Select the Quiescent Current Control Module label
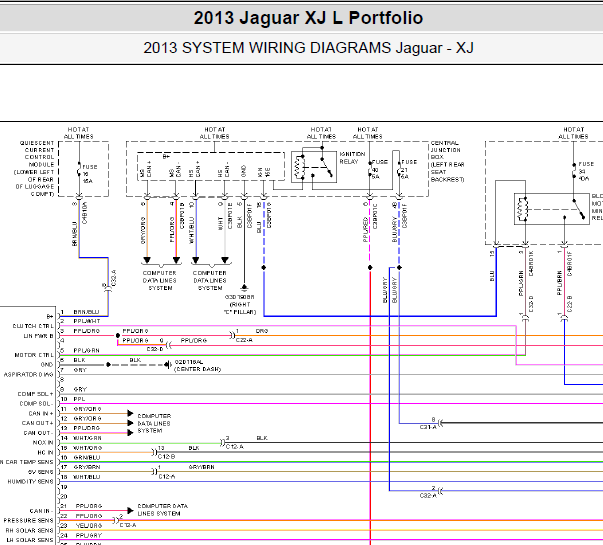The height and width of the screenshot is (545, 603). pos(35,168)
